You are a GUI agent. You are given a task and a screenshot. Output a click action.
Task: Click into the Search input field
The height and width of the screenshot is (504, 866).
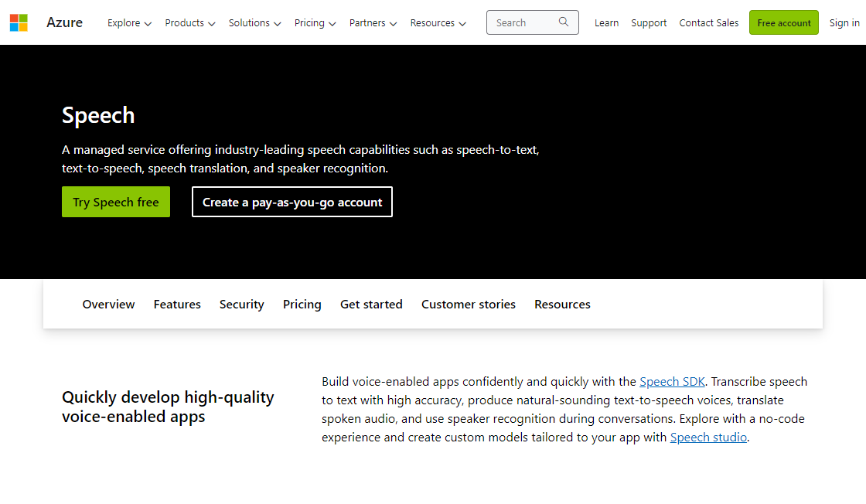pyautogui.click(x=522, y=22)
